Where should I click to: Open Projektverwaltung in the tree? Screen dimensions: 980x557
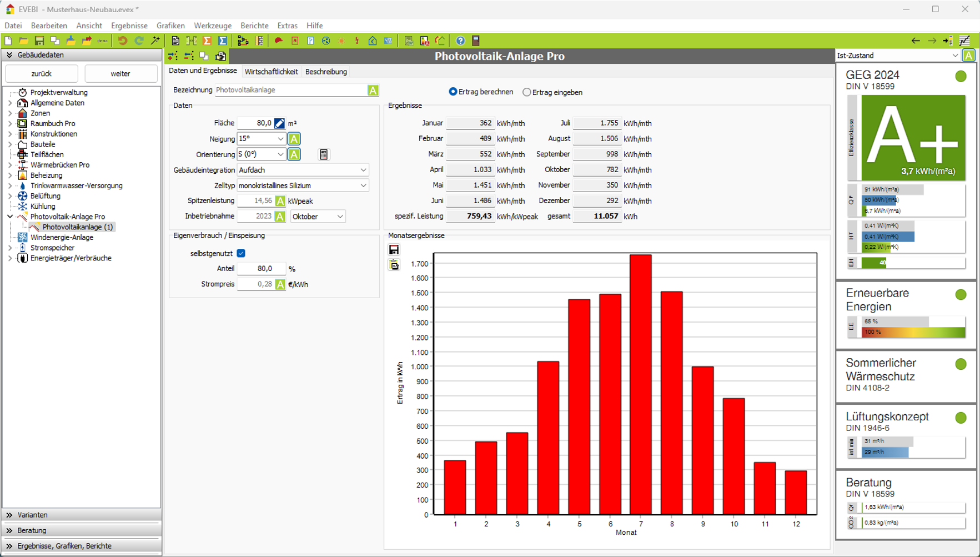59,93
